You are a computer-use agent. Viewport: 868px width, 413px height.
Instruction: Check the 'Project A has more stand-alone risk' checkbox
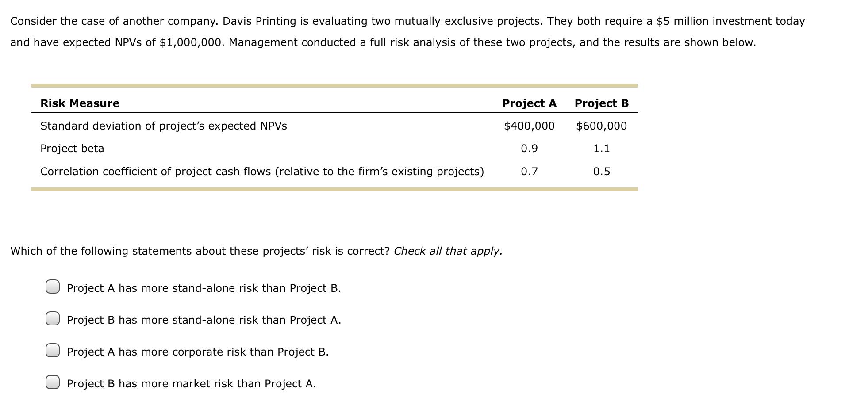point(53,287)
